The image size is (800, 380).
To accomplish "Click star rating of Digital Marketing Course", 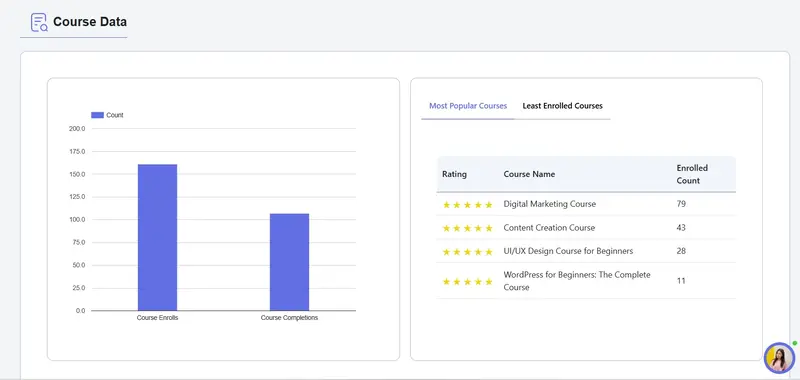I will pyautogui.click(x=467, y=205).
